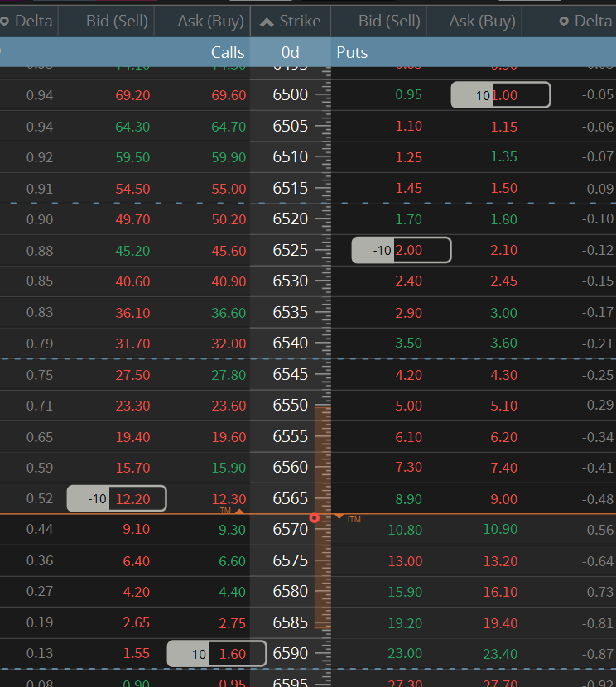This screenshot has height=687, width=616.
Task: Select the 6575 strike
Action: pos(290,561)
